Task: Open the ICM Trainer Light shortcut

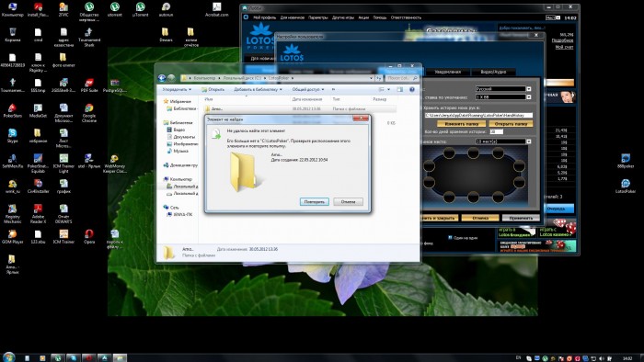Action: [x=63, y=164]
